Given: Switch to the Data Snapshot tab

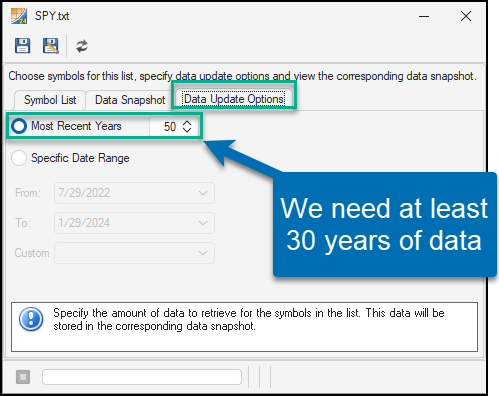Looking at the screenshot, I should click(130, 100).
